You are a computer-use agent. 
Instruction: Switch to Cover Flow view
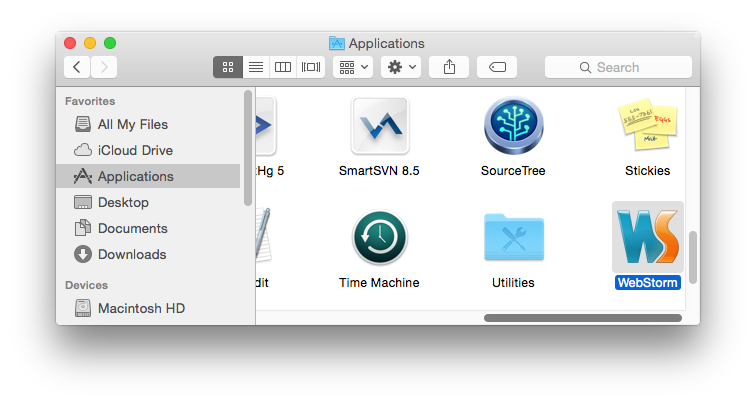[x=310, y=67]
